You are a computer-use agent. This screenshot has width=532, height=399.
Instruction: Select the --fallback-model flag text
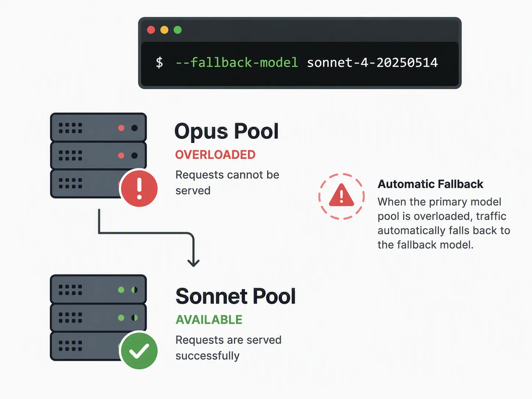[237, 62]
